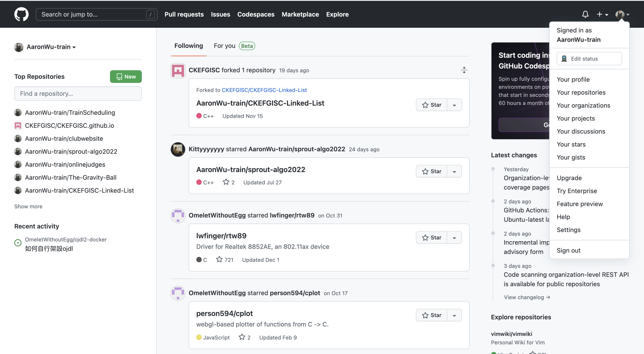
Task: Open OmeletWithoutEgg avatar beside cplot event
Action: pos(178,293)
